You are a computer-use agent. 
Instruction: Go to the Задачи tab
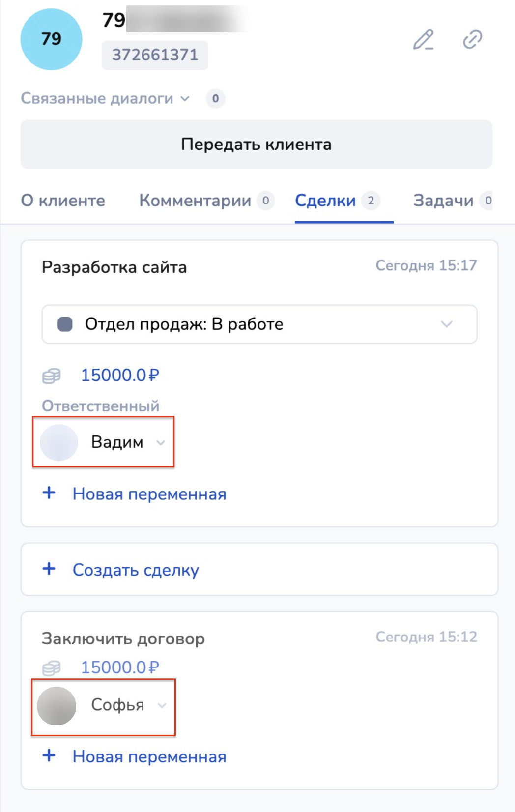[443, 201]
